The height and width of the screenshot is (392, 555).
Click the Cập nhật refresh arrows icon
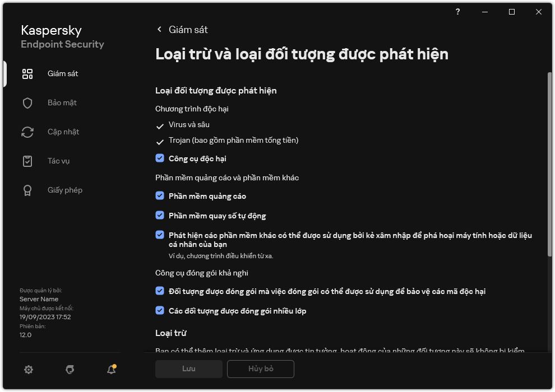tap(27, 132)
